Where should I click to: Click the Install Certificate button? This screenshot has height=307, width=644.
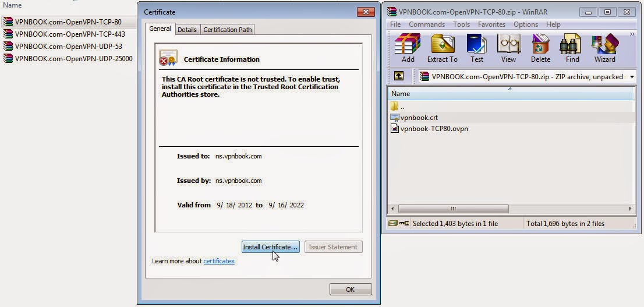pos(270,247)
